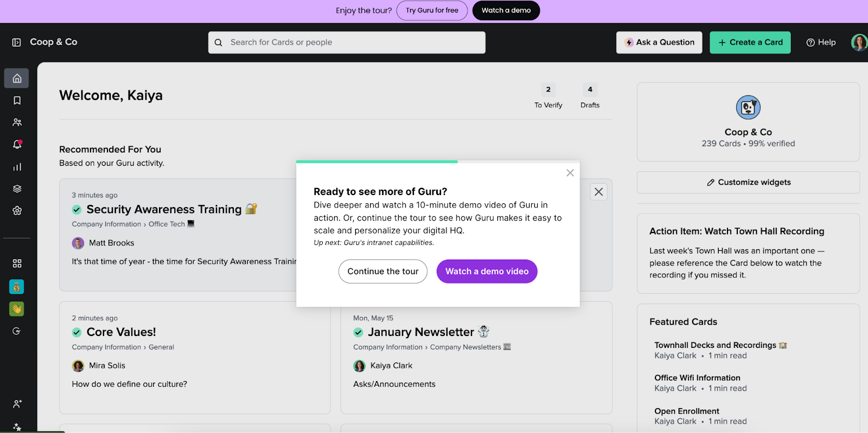Image resolution: width=868 pixels, height=433 pixels.
Task: Click Create a Card
Action: 750,42
